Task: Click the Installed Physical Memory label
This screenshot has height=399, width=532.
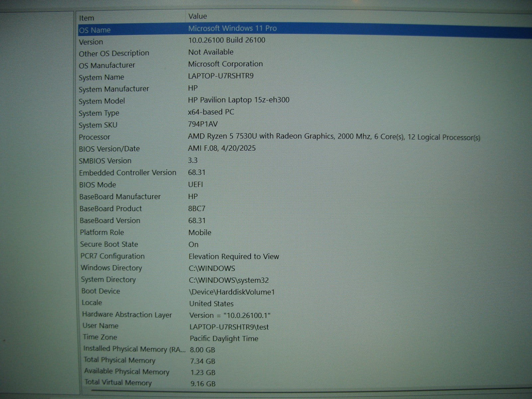Action: tap(134, 349)
